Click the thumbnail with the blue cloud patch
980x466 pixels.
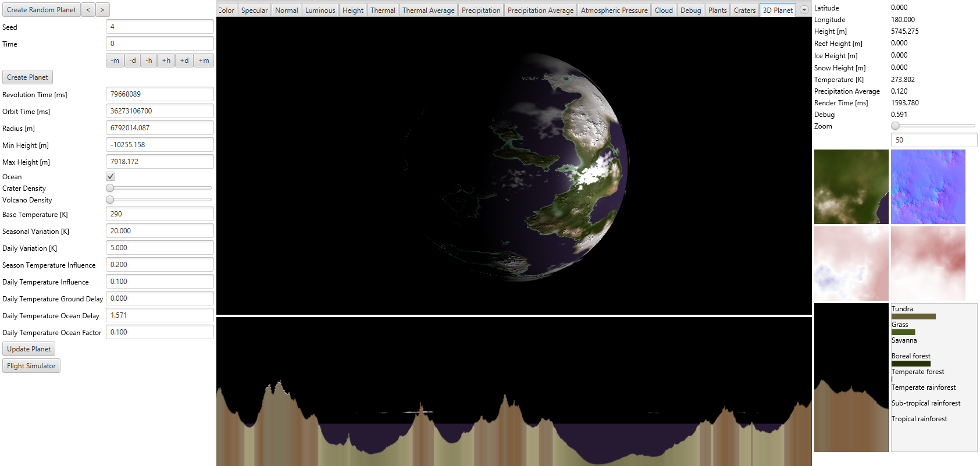[x=851, y=264]
